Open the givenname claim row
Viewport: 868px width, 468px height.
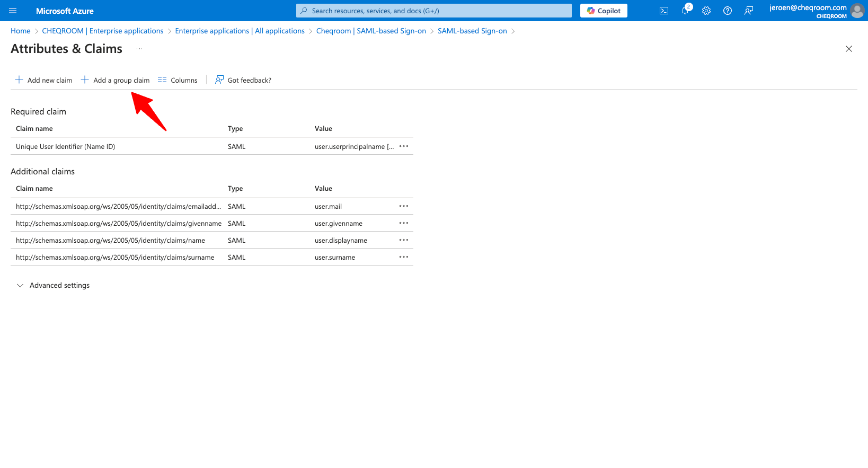tap(119, 223)
